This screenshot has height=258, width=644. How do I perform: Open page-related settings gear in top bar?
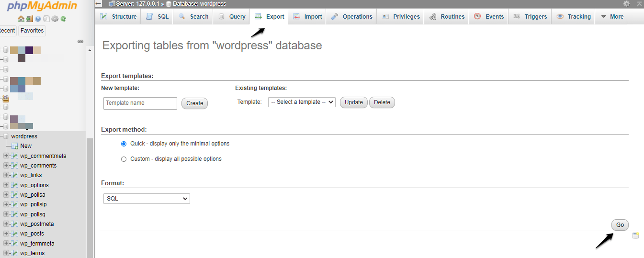pos(626,3)
